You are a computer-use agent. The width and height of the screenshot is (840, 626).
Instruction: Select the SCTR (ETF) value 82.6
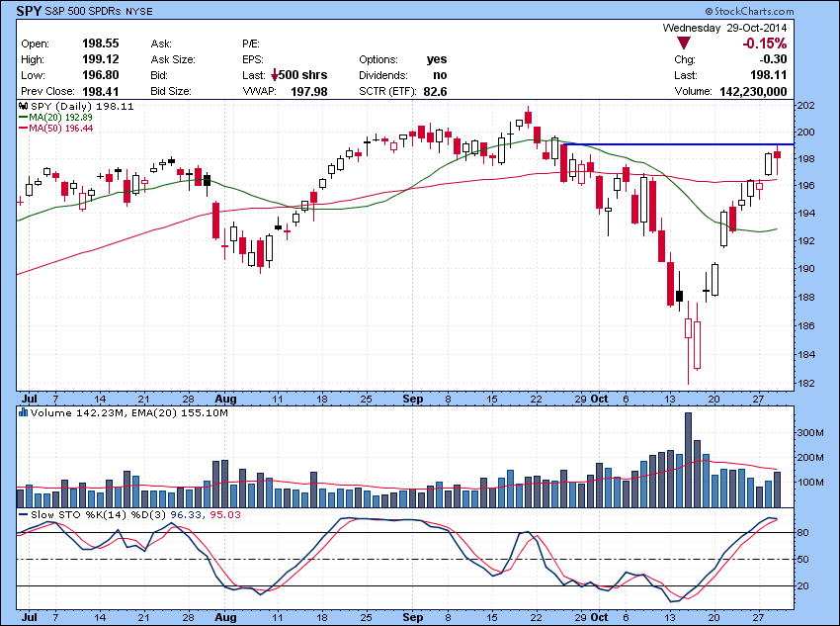tap(435, 92)
